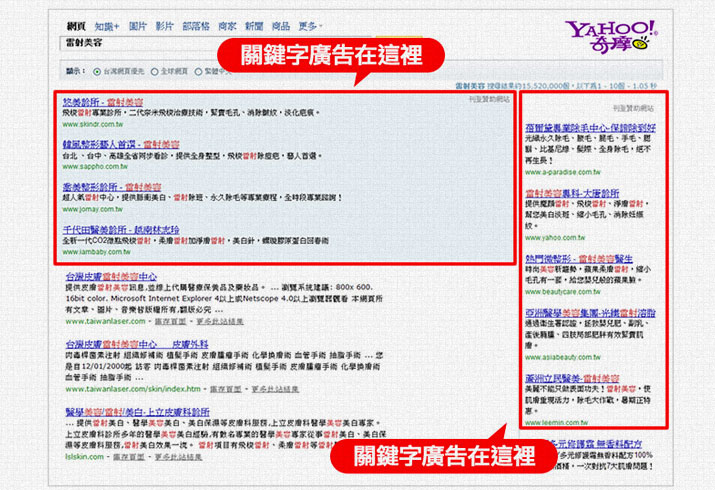Click the www.jomay.com.tw URL text
This screenshot has width=715, height=490.
coord(93,209)
